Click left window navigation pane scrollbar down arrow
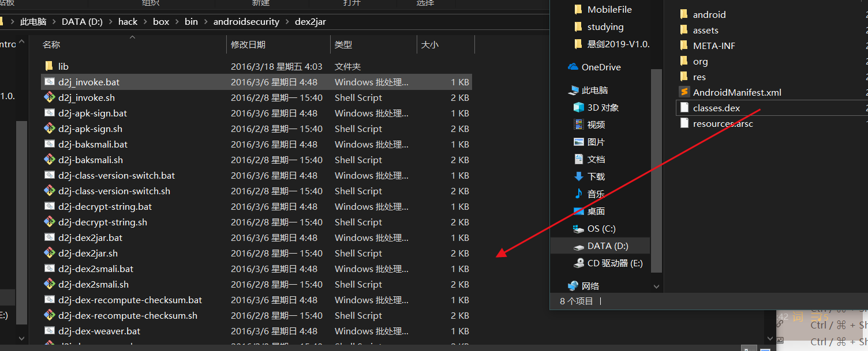 tap(21, 338)
